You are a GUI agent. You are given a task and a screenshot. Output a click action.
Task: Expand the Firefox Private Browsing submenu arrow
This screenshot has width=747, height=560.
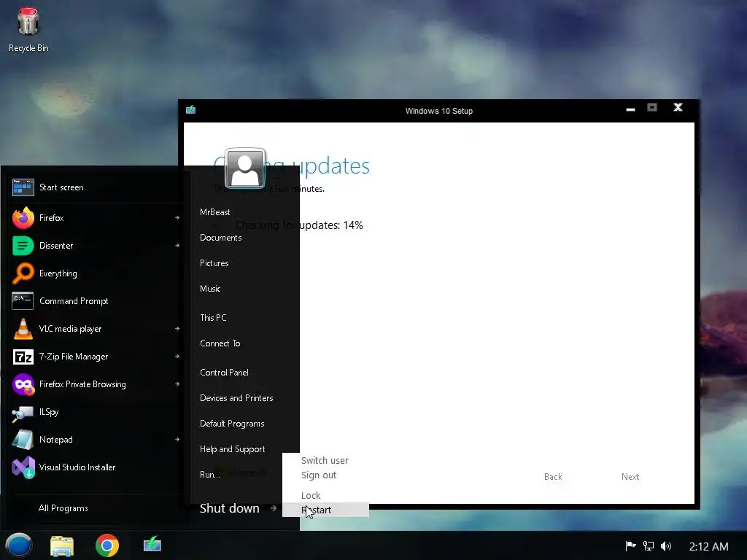click(177, 384)
